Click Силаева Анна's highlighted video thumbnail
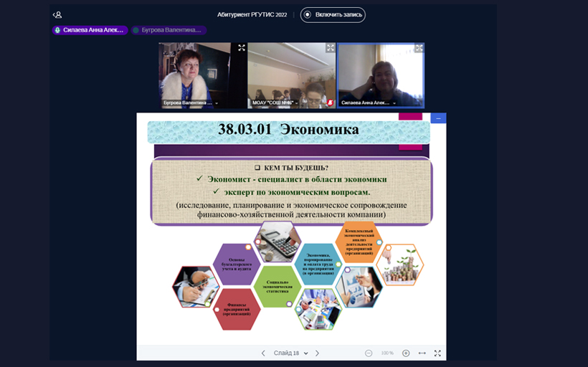This screenshot has width=588, height=367. click(381, 75)
